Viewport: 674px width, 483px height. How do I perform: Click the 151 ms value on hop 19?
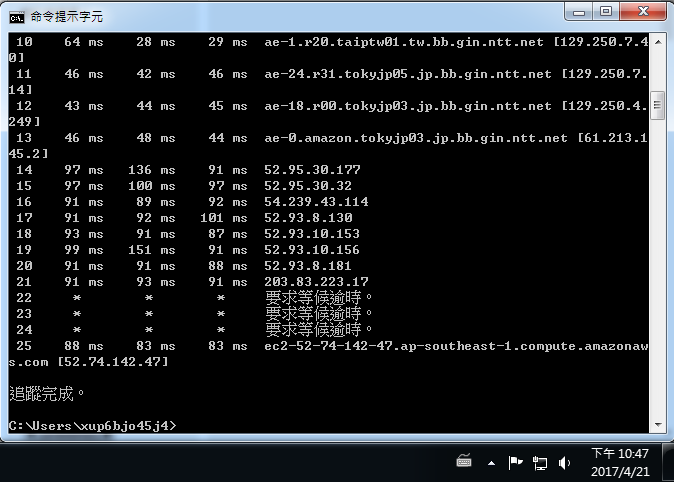point(152,250)
